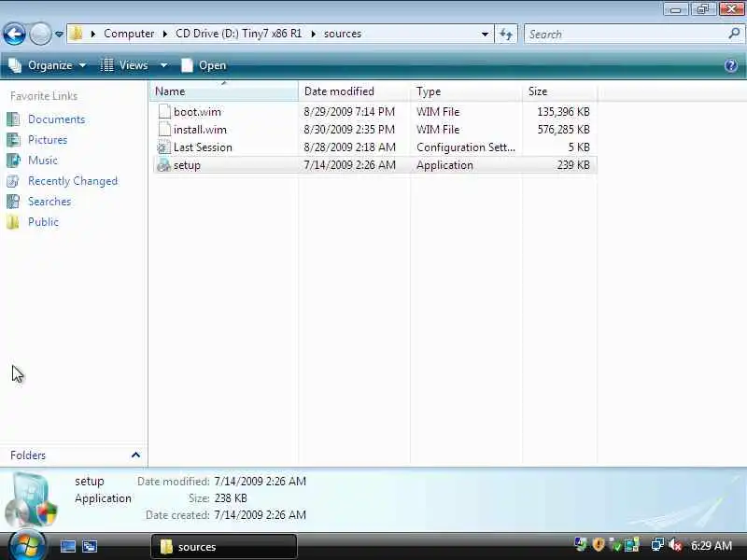Click the folder icon in the address bar
The image size is (747, 560).
coord(77,34)
